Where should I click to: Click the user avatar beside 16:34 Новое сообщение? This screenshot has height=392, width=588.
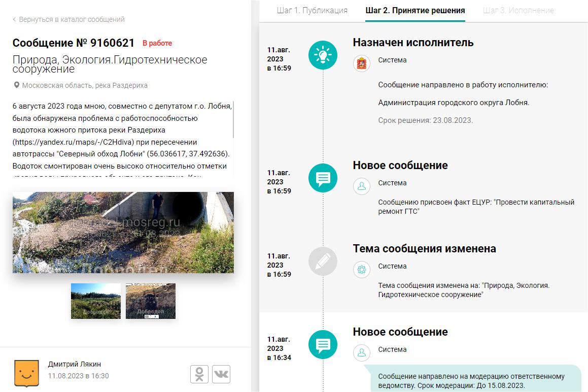coord(362,353)
